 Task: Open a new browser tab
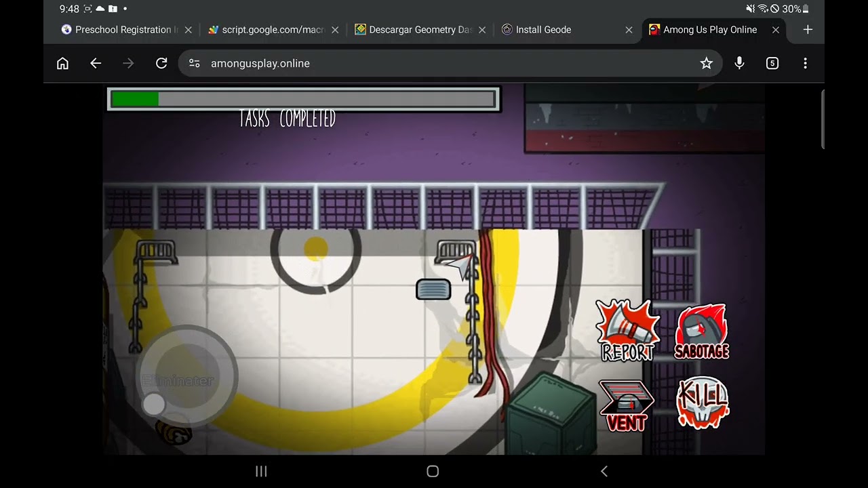click(x=808, y=30)
